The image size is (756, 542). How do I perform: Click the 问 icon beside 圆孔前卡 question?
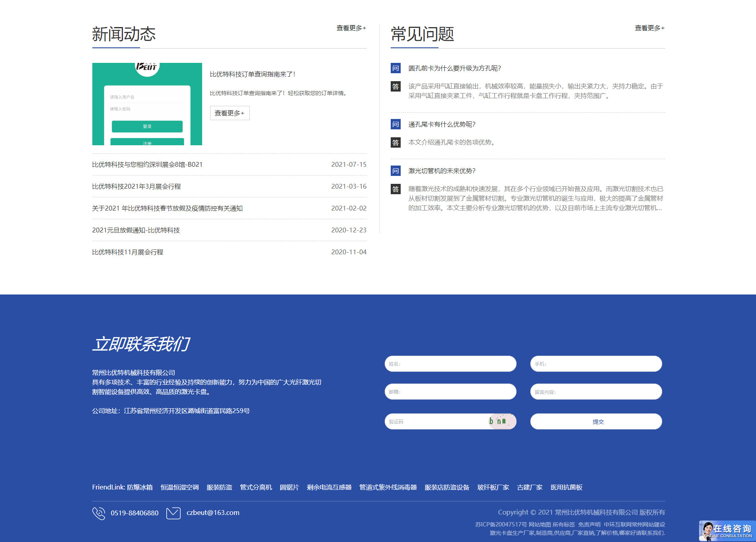[x=395, y=68]
